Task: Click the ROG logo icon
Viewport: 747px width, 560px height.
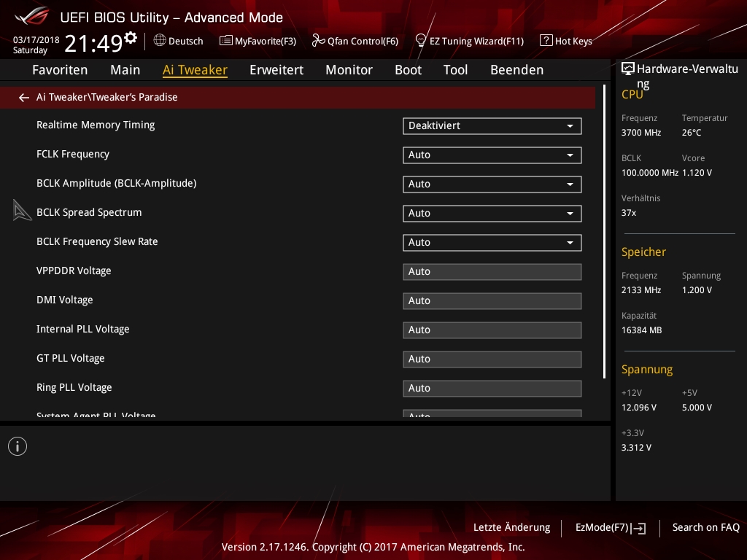Action: click(x=31, y=16)
